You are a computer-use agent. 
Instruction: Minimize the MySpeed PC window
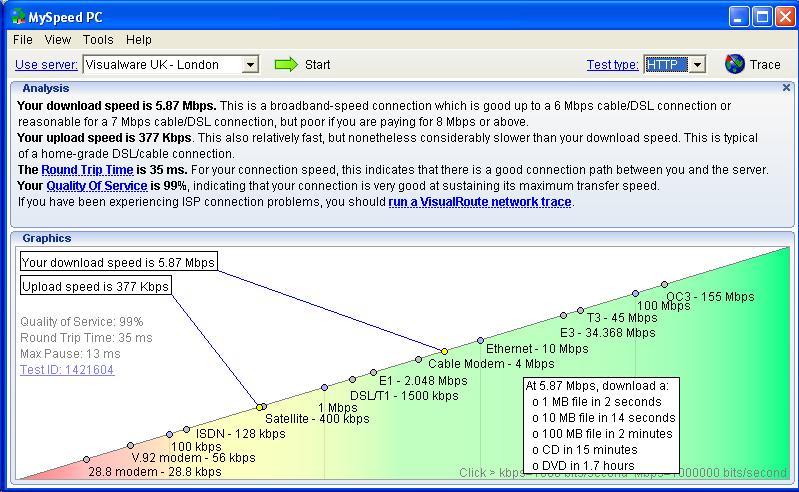click(x=739, y=17)
